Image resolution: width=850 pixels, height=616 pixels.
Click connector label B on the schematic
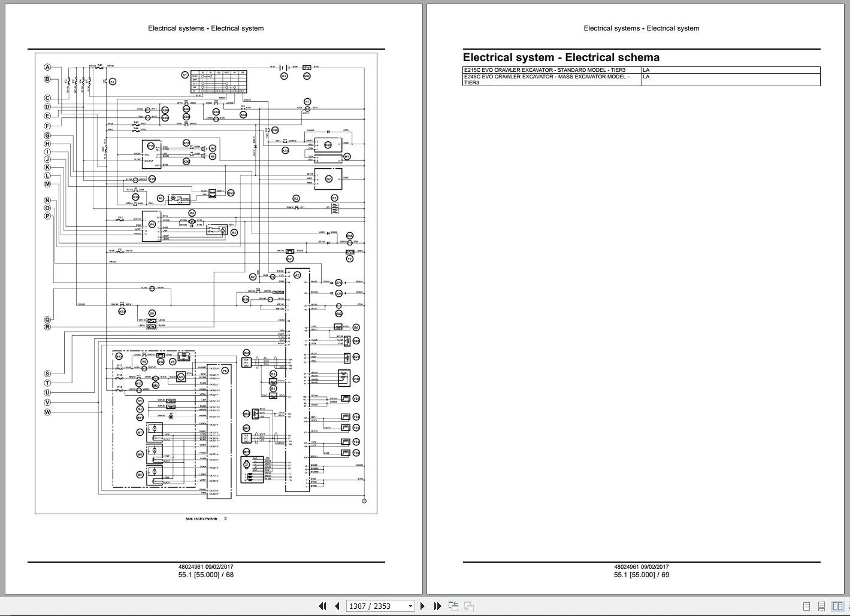[x=47, y=79]
